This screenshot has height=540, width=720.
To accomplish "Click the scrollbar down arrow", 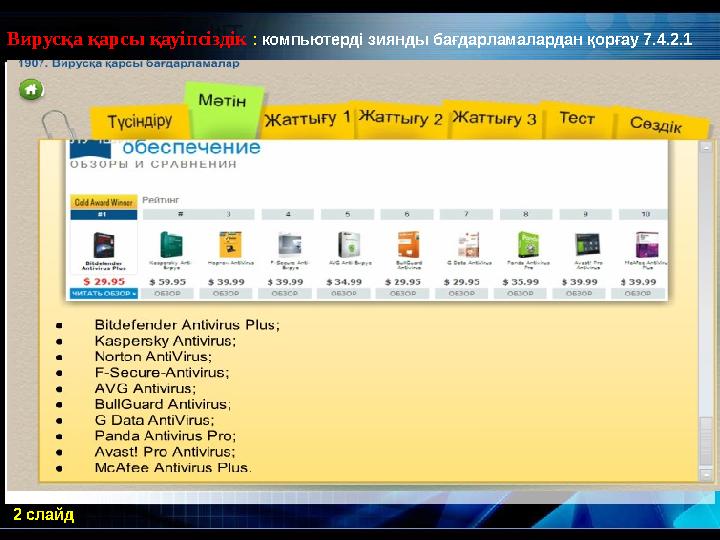I will (x=706, y=474).
